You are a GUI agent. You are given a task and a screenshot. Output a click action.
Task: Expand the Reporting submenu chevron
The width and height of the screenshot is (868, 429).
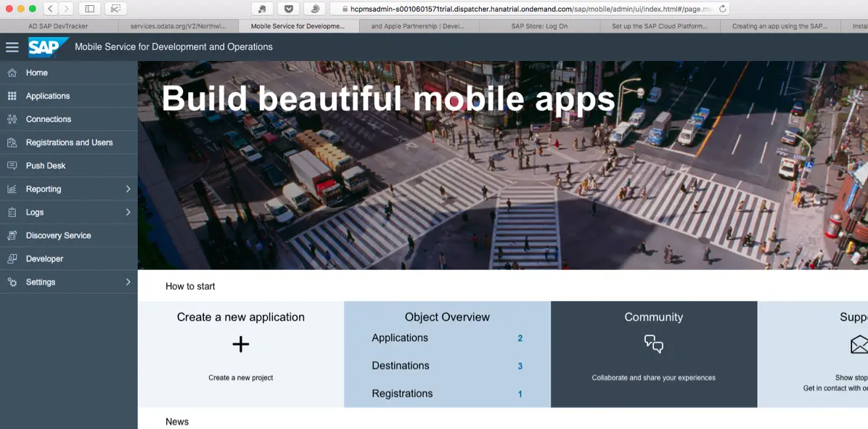click(x=128, y=189)
